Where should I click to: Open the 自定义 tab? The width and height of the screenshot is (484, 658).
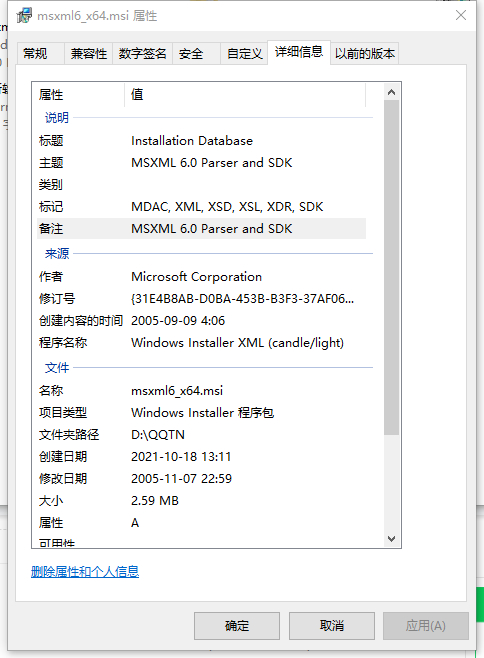pyautogui.click(x=244, y=54)
